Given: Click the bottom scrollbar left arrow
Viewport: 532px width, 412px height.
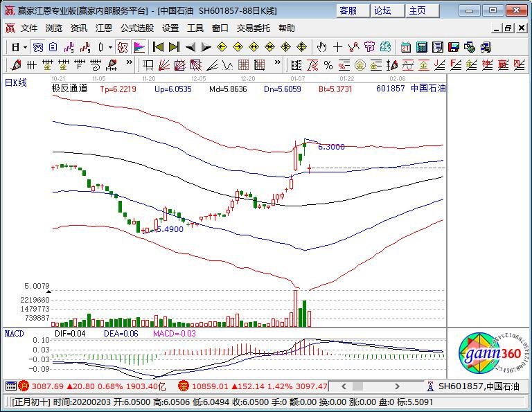Looking at the screenshot, I should [x=344, y=386].
